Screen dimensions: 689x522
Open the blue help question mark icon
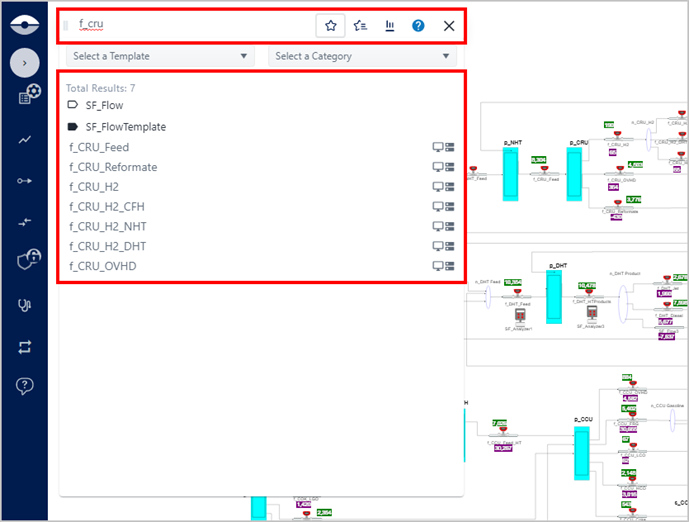point(419,26)
